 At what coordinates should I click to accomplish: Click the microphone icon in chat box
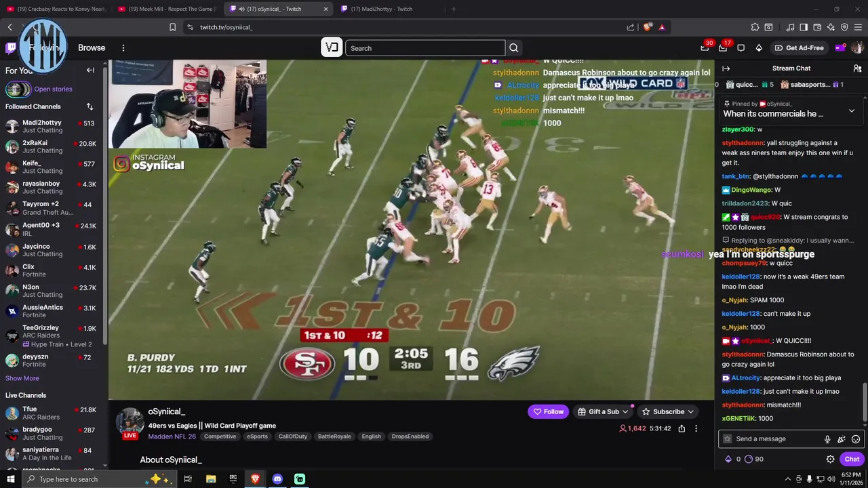pos(827,439)
